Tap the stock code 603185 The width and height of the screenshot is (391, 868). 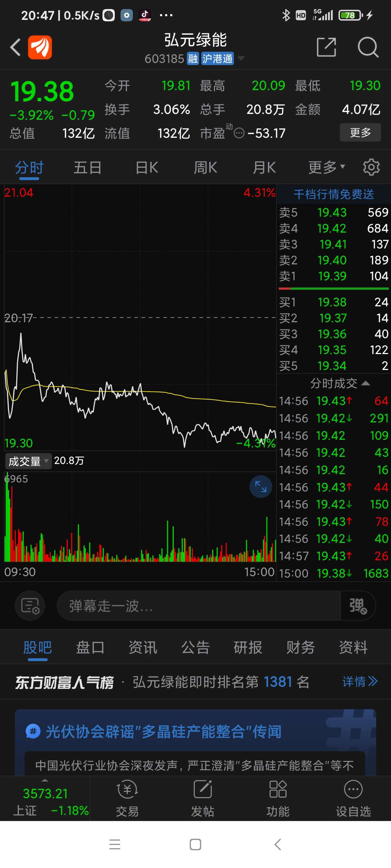pyautogui.click(x=164, y=59)
